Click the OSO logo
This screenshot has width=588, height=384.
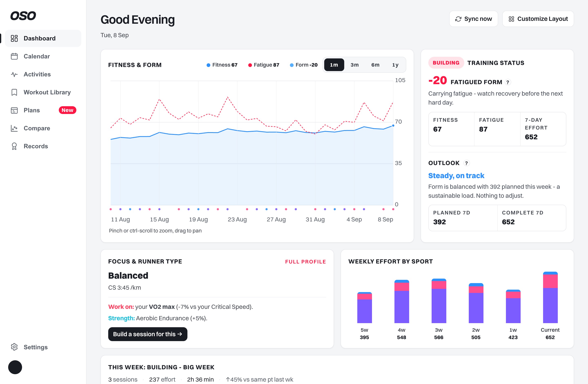click(x=23, y=16)
